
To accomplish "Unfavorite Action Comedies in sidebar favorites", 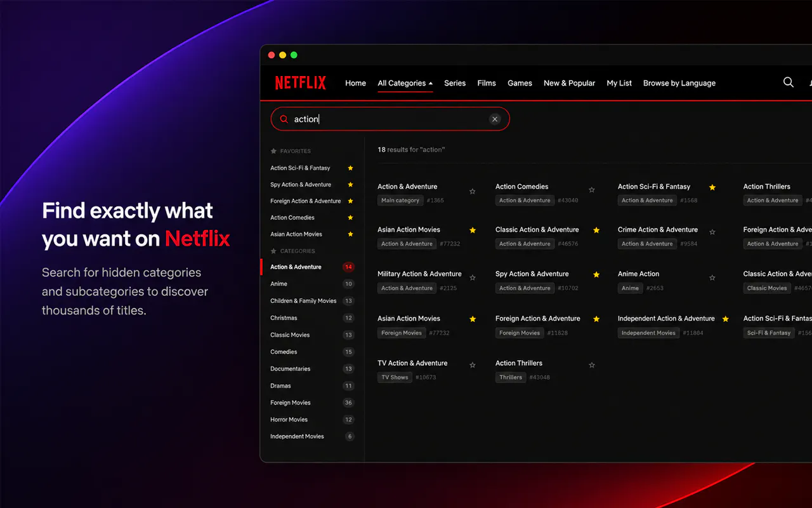I will pyautogui.click(x=350, y=218).
